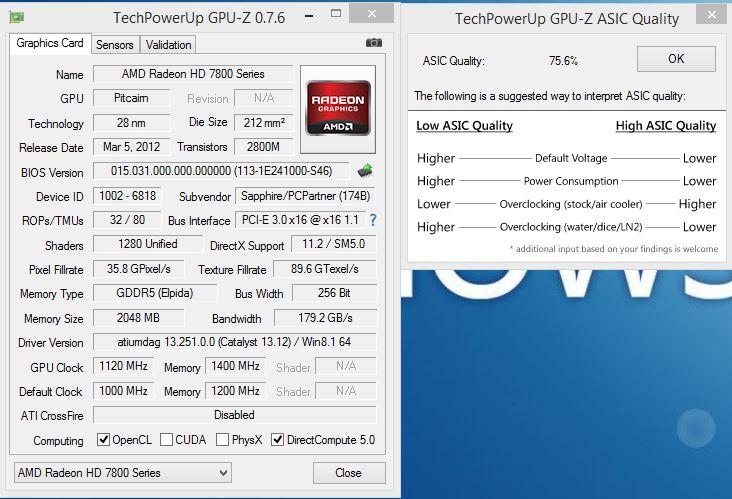Screen dimensions: 732x499
Task: Click Memory Size value 2048 MB
Action: pyautogui.click(x=139, y=318)
